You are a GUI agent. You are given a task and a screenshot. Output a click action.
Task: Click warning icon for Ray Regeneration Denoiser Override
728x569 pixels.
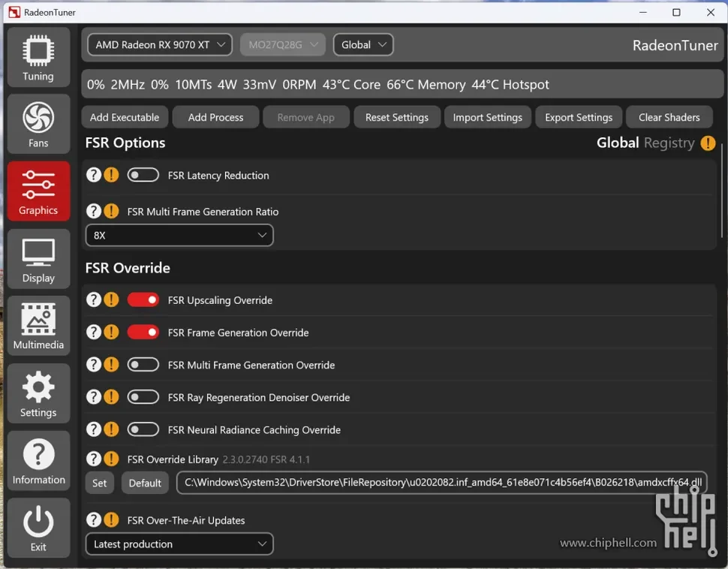(111, 397)
